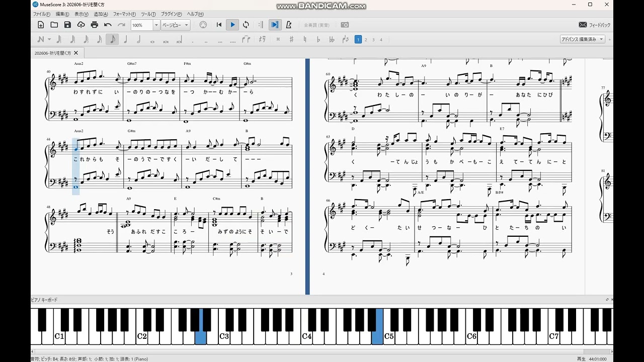
Task: Select the 32nd note duration
Action: pyautogui.click(x=86, y=39)
